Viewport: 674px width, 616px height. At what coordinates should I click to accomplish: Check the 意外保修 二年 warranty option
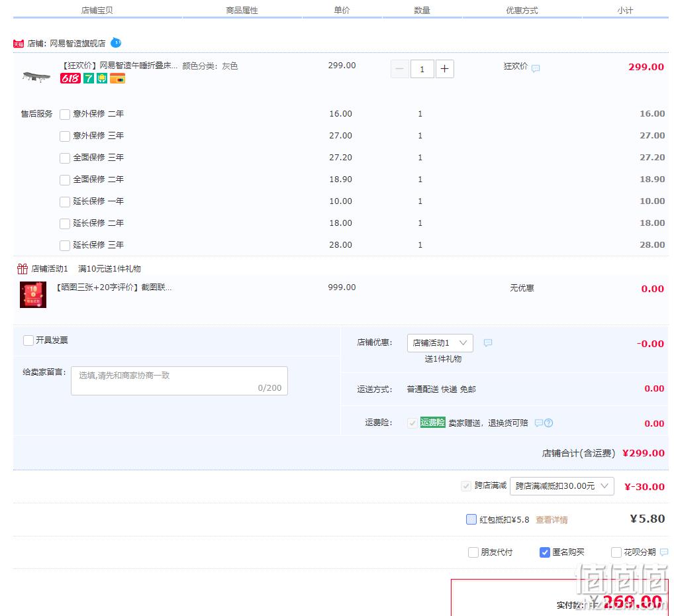[65, 115]
